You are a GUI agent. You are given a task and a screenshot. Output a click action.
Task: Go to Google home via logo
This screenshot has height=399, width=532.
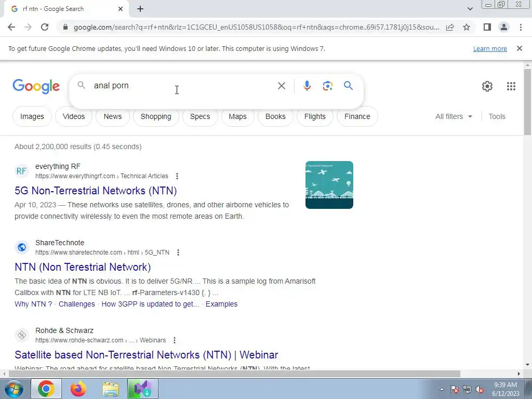[36, 86]
